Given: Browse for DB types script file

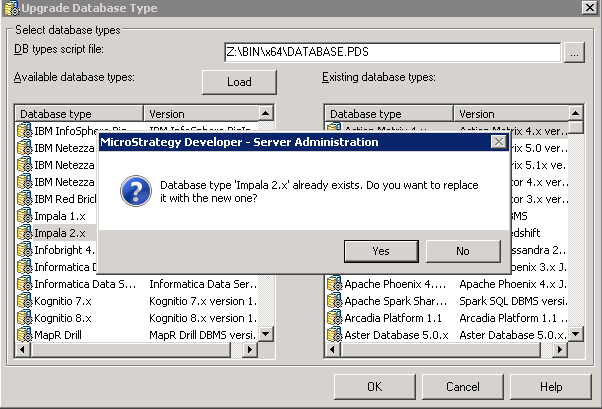Looking at the screenshot, I should 574,52.
